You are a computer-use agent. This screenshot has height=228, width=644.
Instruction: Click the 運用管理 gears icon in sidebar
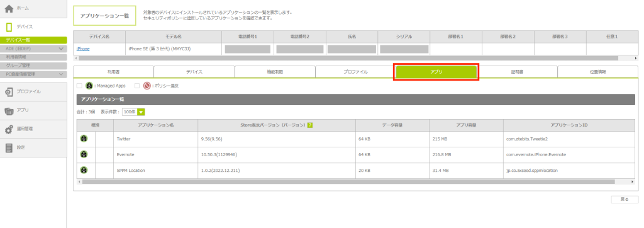point(9,129)
